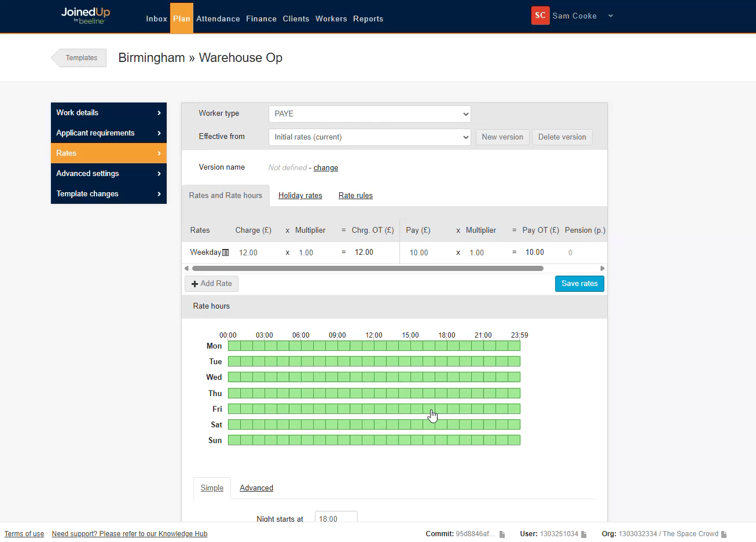The height and width of the screenshot is (542, 756).
Task: Expand the Sam Cooke user menu arrow
Action: pos(610,16)
